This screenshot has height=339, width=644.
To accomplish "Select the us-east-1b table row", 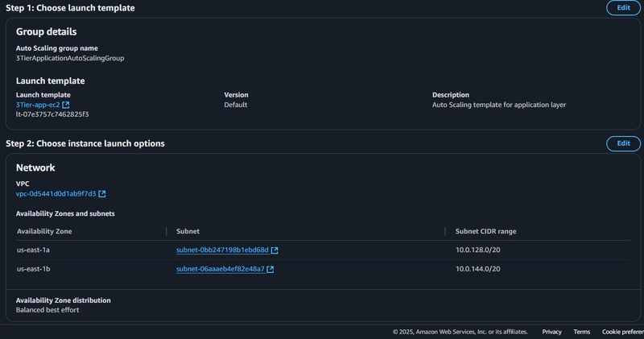I will click(323, 269).
